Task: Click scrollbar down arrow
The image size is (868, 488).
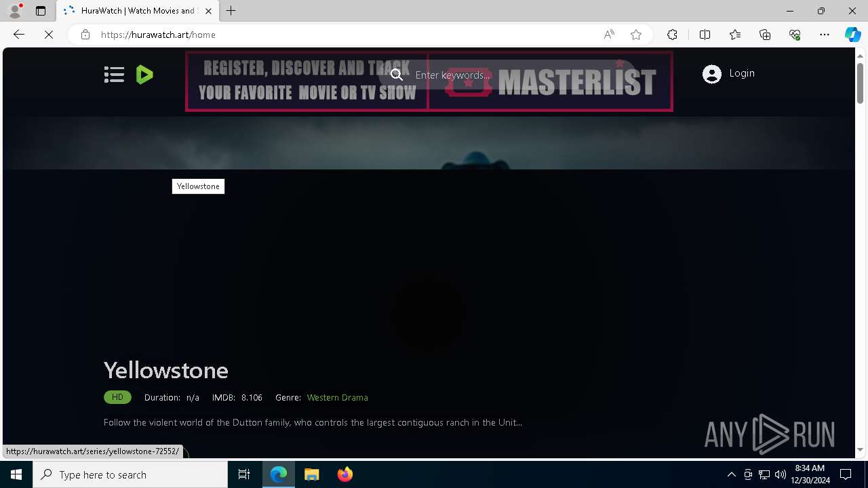Action: [x=860, y=449]
